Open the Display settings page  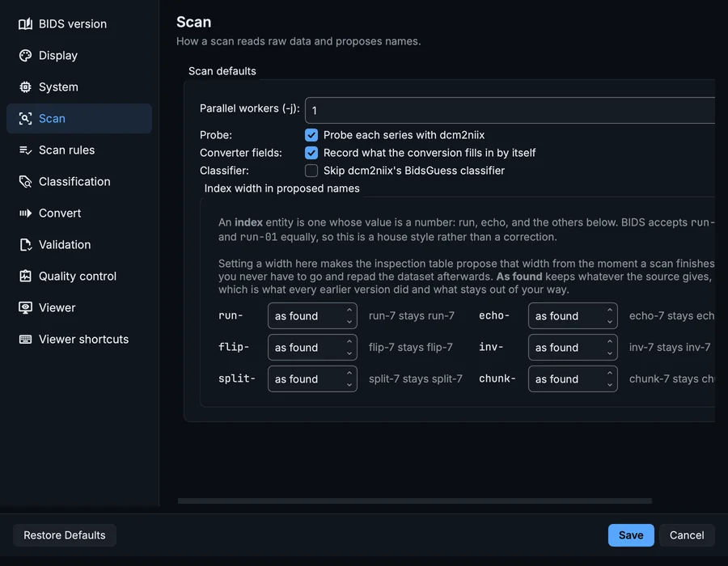(x=79, y=55)
